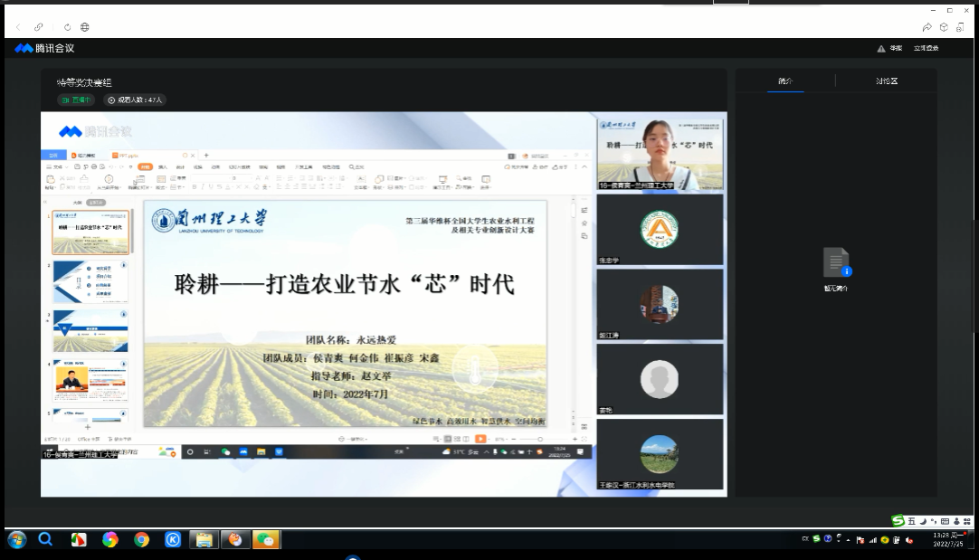Expand hidden system tray icons arrow
The height and width of the screenshot is (560, 979).
pos(849,540)
